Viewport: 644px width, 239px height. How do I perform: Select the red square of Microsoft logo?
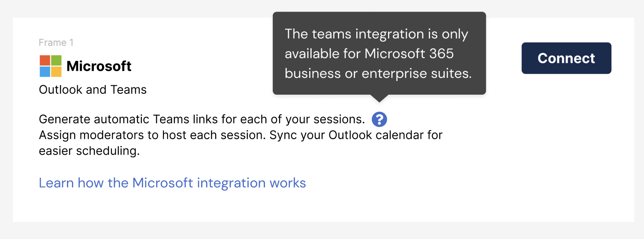pos(45,60)
